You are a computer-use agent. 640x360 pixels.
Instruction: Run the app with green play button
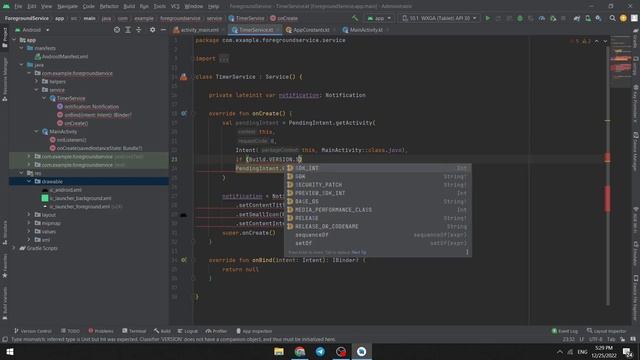(x=488, y=18)
